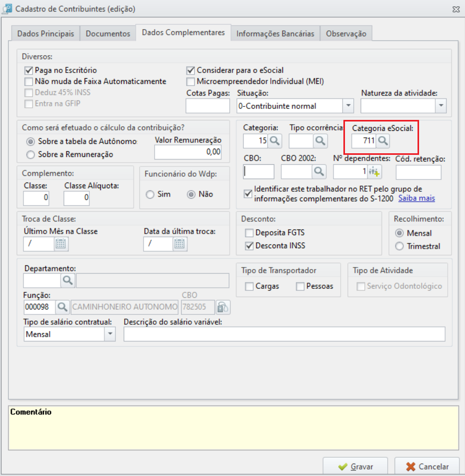Click the CBO lookup icon beside 782505
This screenshot has height=476, width=465.
[x=223, y=307]
